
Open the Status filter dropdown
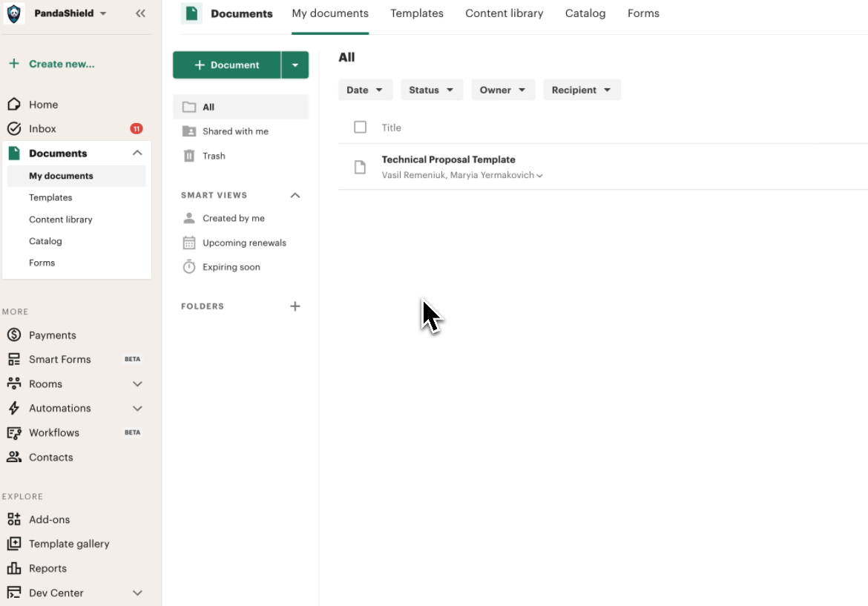pyautogui.click(x=432, y=90)
